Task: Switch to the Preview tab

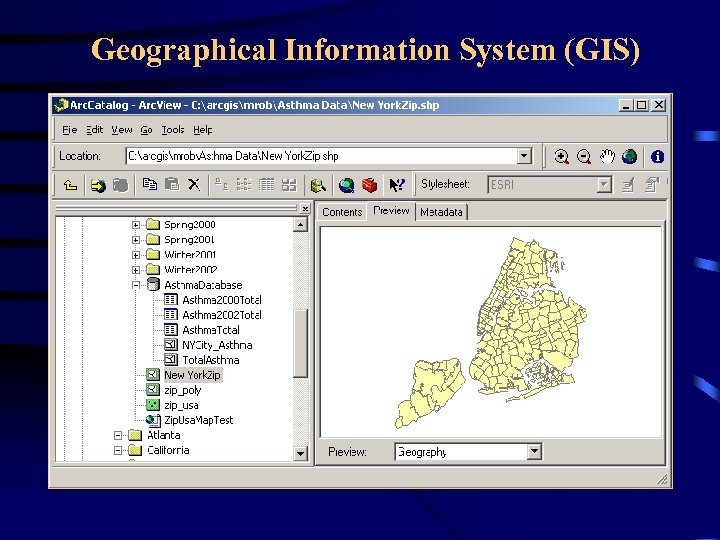Action: [x=391, y=211]
